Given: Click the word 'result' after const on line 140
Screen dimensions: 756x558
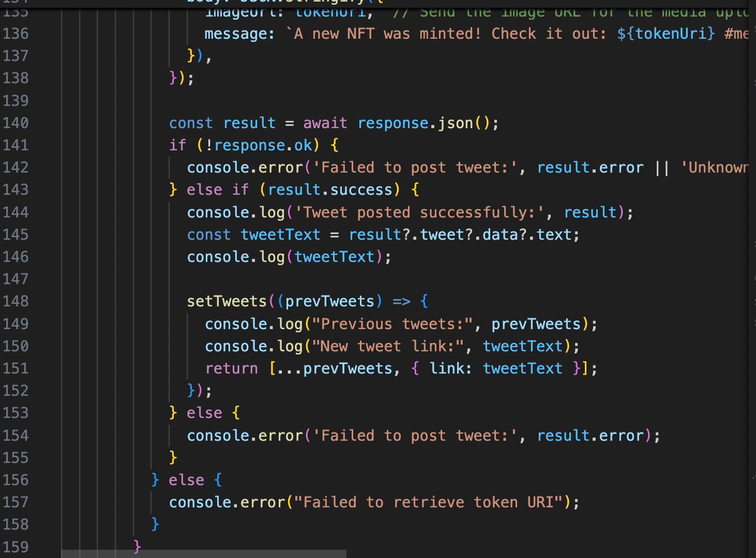Looking at the screenshot, I should (x=249, y=123).
